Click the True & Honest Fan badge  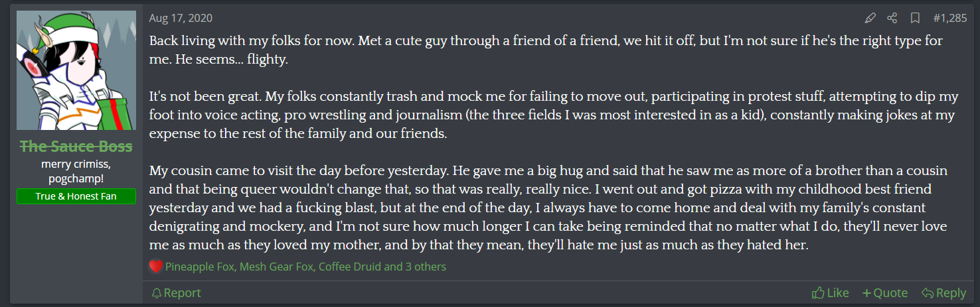pos(76,196)
